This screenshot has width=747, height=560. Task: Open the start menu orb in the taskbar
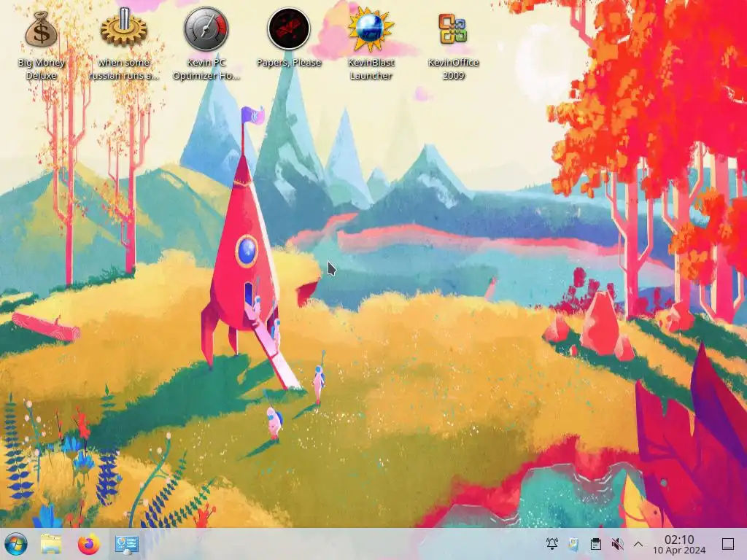(16, 544)
